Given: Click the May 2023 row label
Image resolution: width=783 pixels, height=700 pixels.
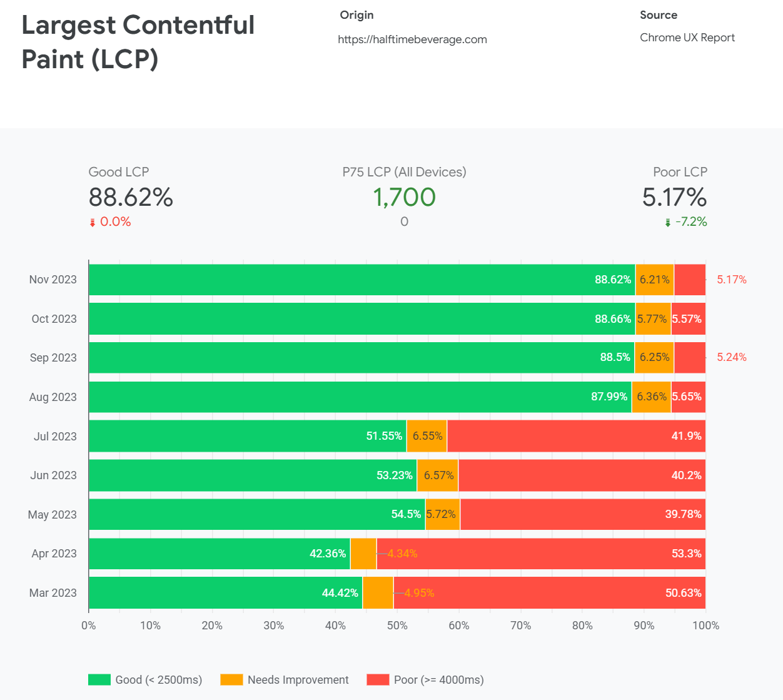Looking at the screenshot, I should pos(53,515).
